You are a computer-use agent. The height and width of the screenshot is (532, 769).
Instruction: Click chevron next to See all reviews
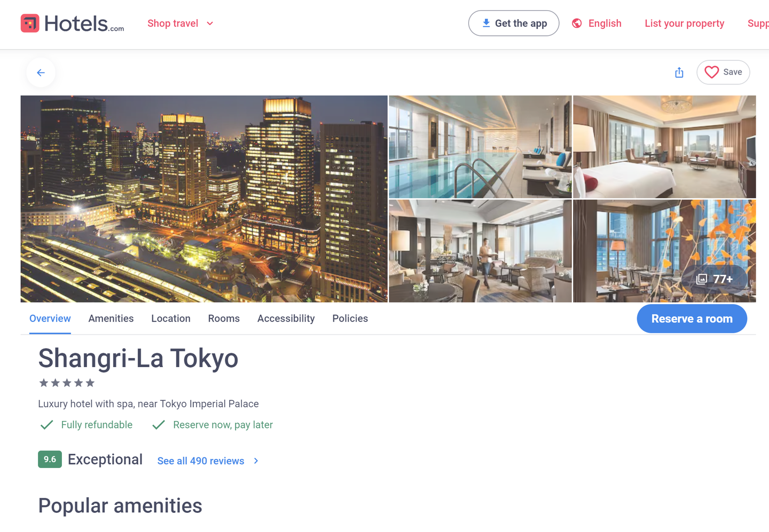(x=256, y=461)
